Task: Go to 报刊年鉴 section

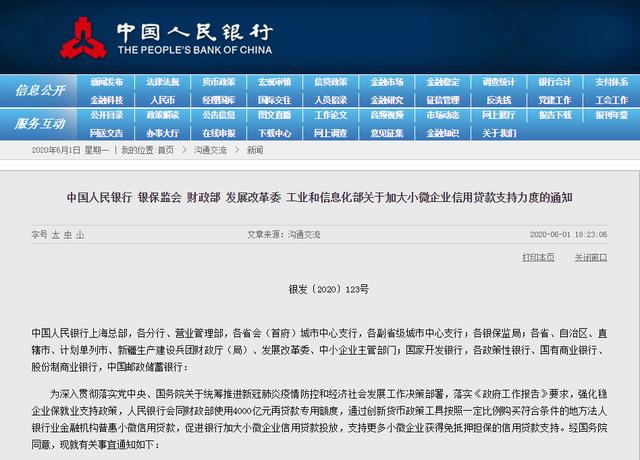Action: point(611,115)
